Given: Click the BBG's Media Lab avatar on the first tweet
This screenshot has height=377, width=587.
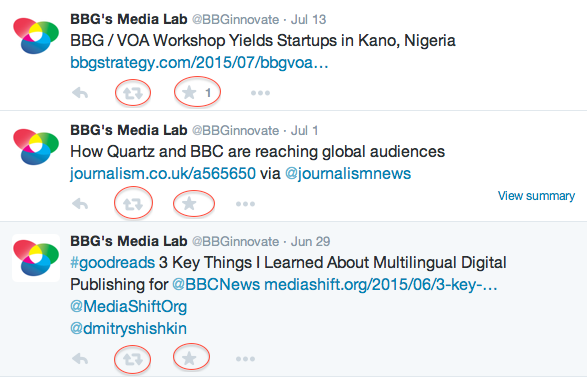Looking at the screenshot, I should click(x=36, y=36).
